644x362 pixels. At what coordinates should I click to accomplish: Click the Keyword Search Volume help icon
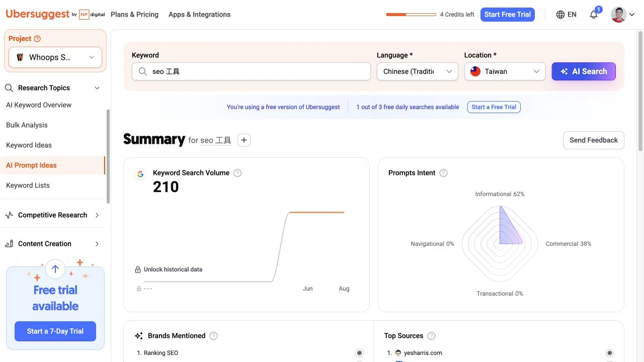click(x=237, y=173)
